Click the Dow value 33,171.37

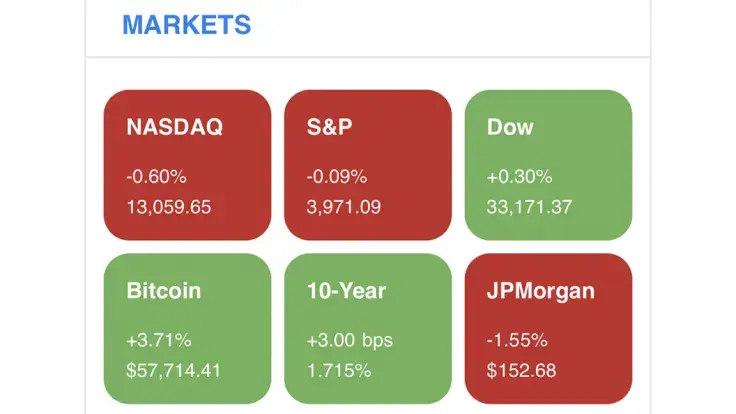(529, 208)
